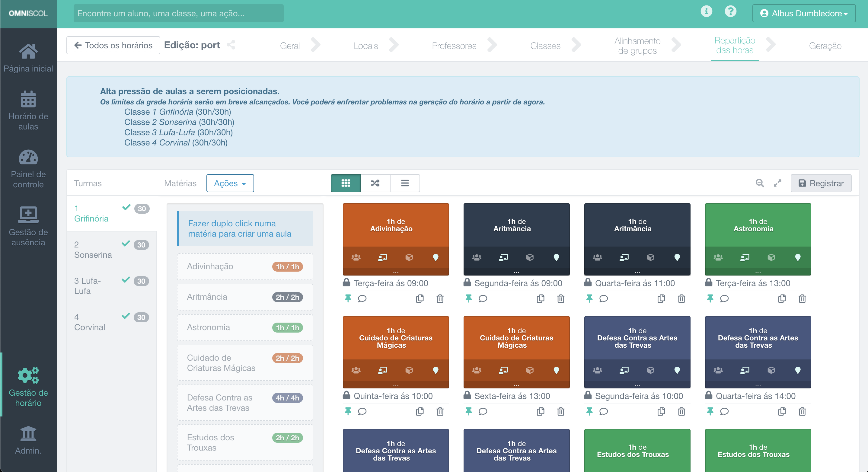Screen dimensions: 868x472
Task: Switch to grid view mode
Action: click(x=346, y=183)
